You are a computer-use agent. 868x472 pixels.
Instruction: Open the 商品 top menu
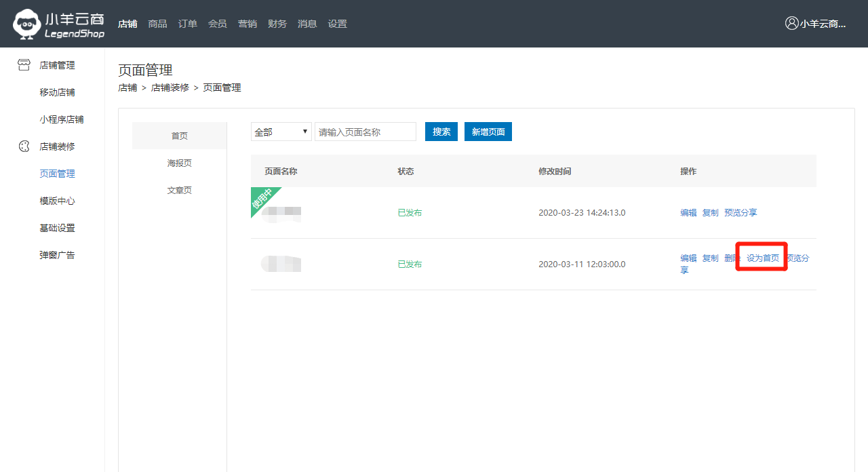click(157, 24)
